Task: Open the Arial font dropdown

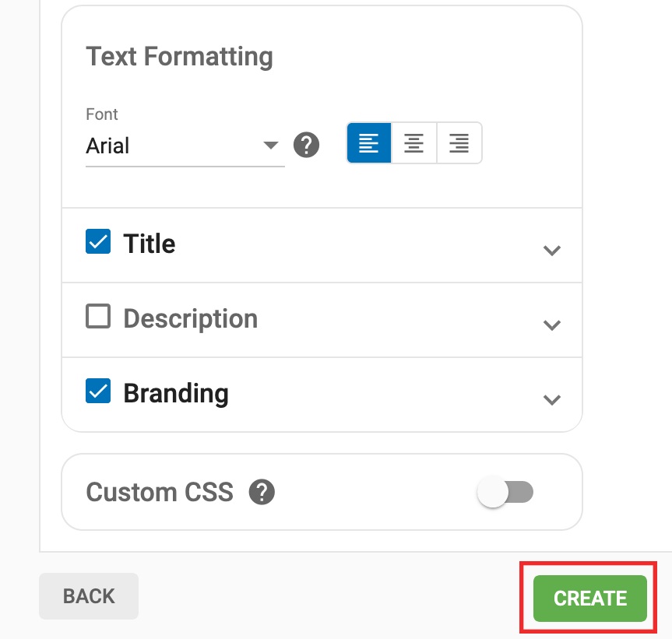Action: (x=185, y=146)
